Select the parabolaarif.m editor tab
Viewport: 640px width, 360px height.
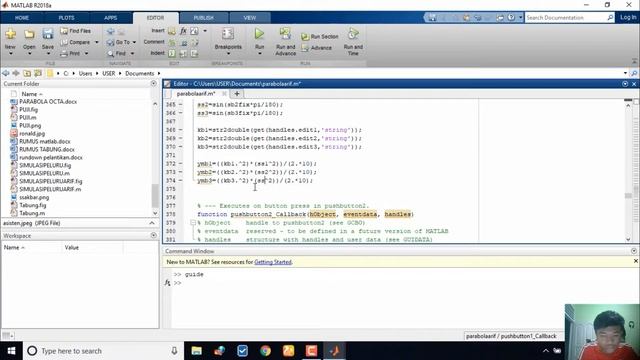[x=196, y=94]
